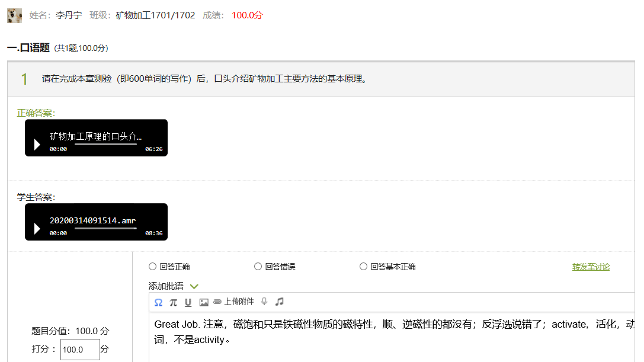Open the 转发至讨论 link
This screenshot has width=644, height=362.
pyautogui.click(x=590, y=267)
